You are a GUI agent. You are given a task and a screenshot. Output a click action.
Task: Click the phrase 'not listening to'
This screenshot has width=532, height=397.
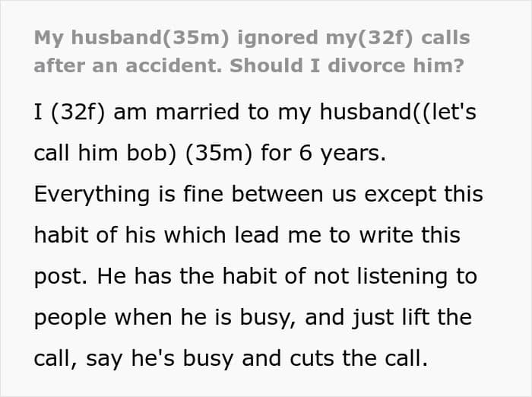click(x=396, y=276)
